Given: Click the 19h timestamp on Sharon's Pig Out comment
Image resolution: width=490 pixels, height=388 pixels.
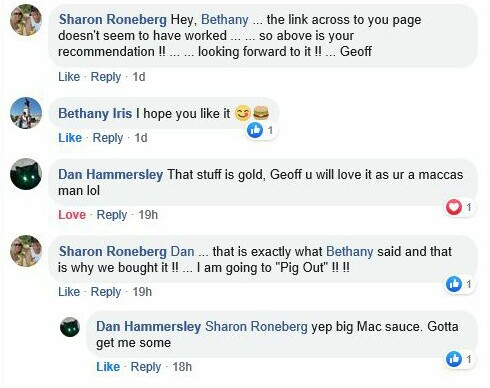Looking at the screenshot, I should coord(142,292).
